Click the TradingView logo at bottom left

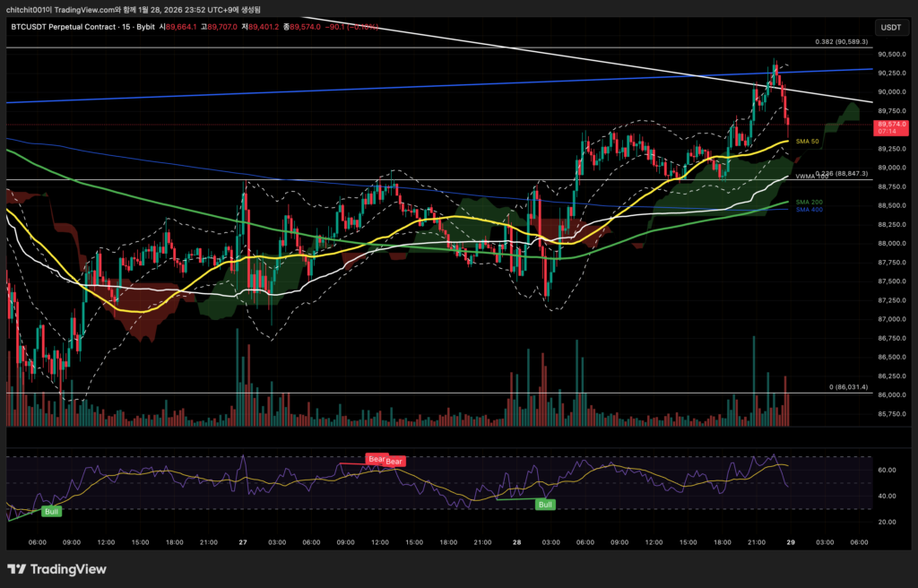(x=56, y=569)
